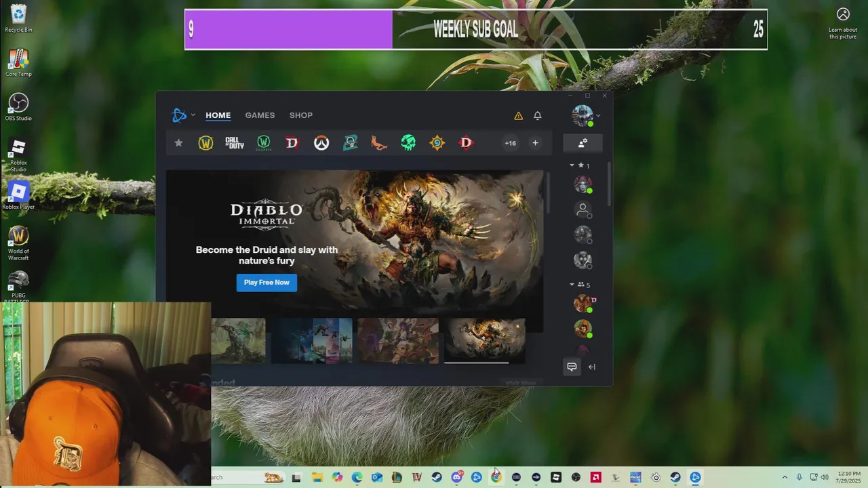Image resolution: width=868 pixels, height=488 pixels.
Task: Switch to the GAMES tab
Action: pyautogui.click(x=260, y=115)
